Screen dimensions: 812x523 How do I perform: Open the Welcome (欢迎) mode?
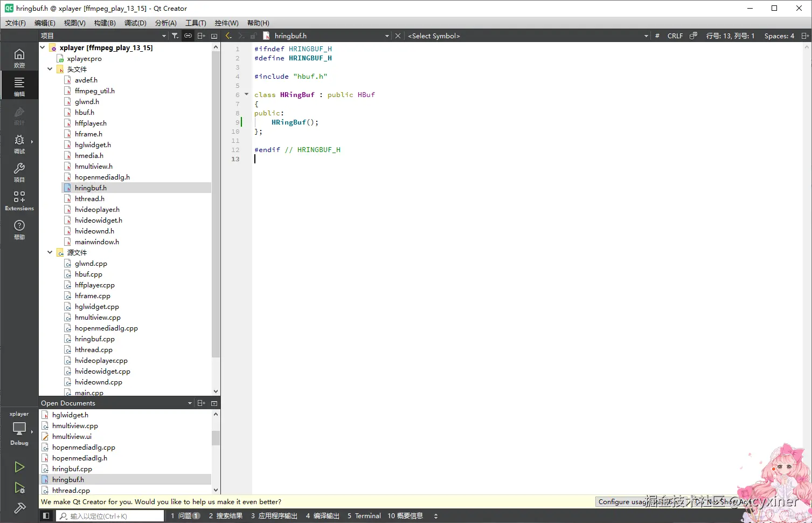click(x=19, y=58)
